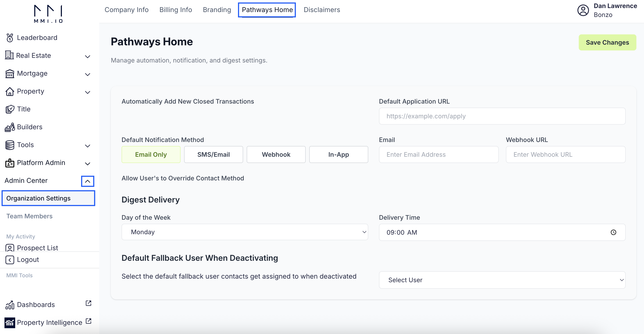The image size is (644, 334).
Task: Click the "Digest Delivery" heading
Action: coord(151,200)
